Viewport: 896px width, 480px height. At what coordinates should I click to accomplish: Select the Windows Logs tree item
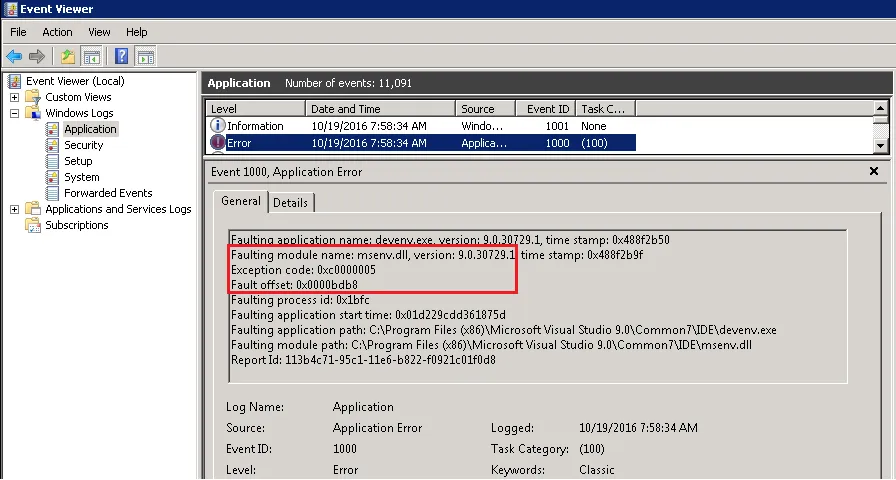point(79,113)
